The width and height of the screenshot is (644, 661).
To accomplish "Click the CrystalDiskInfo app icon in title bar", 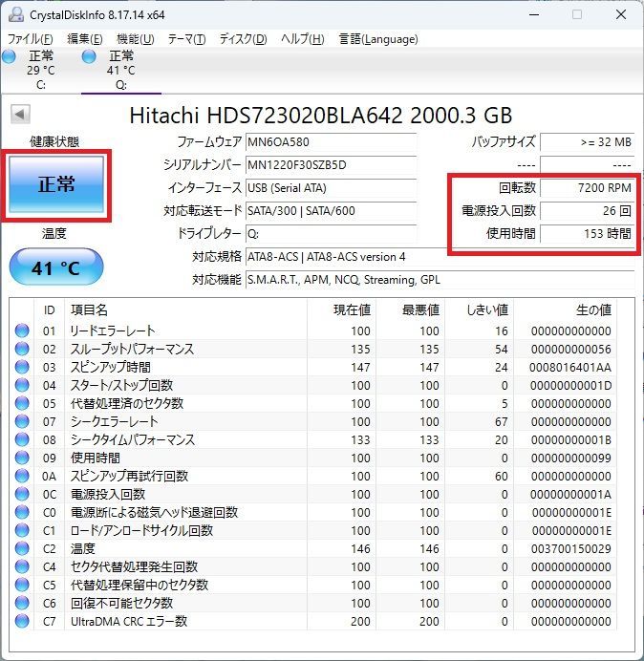I will point(16,14).
